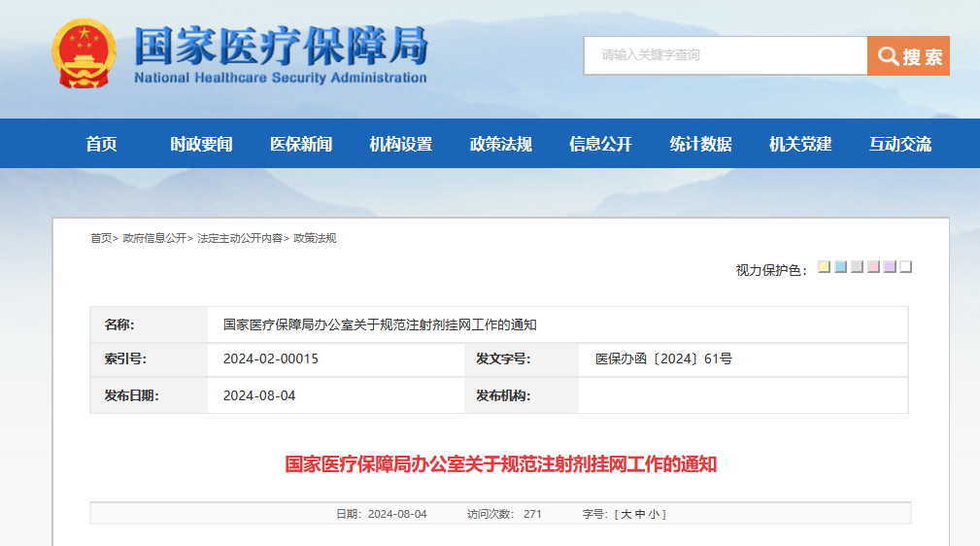The height and width of the screenshot is (546, 980).
Task: Click the 发文字号 label cell
Action: point(522,359)
